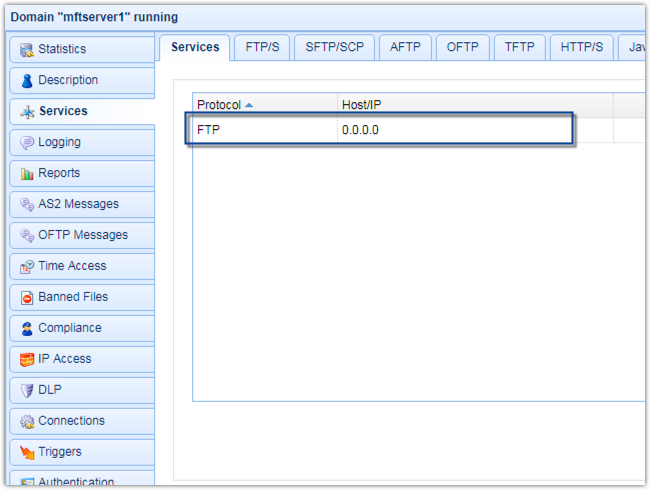Sort by the Protocol column arrow

[x=249, y=105]
